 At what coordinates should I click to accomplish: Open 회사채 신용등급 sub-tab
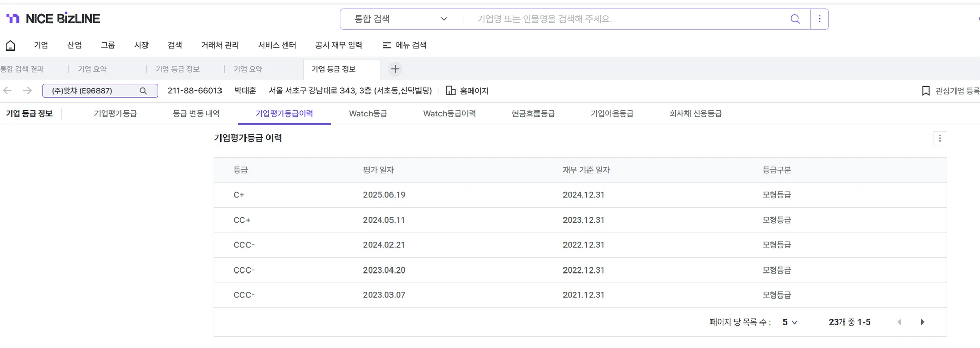point(696,114)
